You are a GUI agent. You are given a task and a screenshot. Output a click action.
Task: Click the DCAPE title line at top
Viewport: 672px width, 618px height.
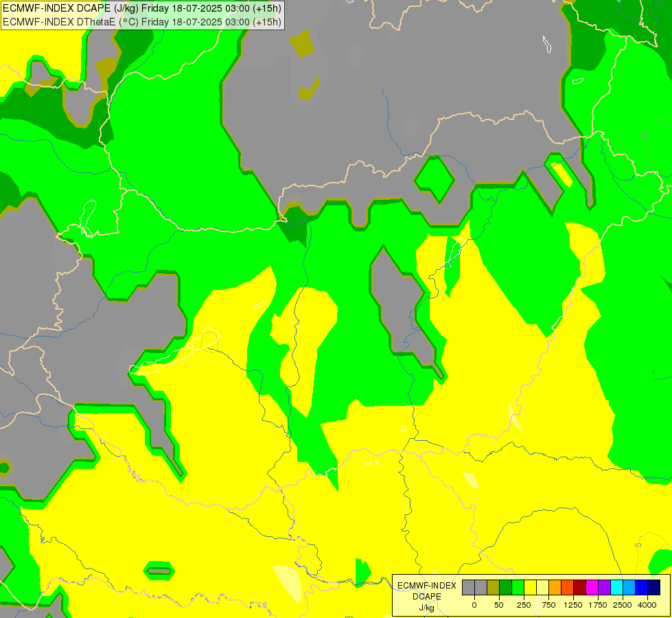pos(142,8)
